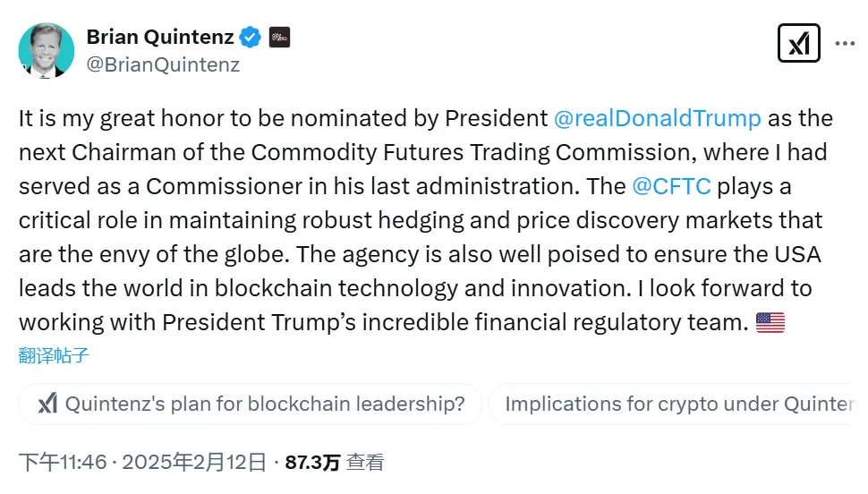Click the 查看 views label
This screenshot has height=494, width=868.
point(365,462)
